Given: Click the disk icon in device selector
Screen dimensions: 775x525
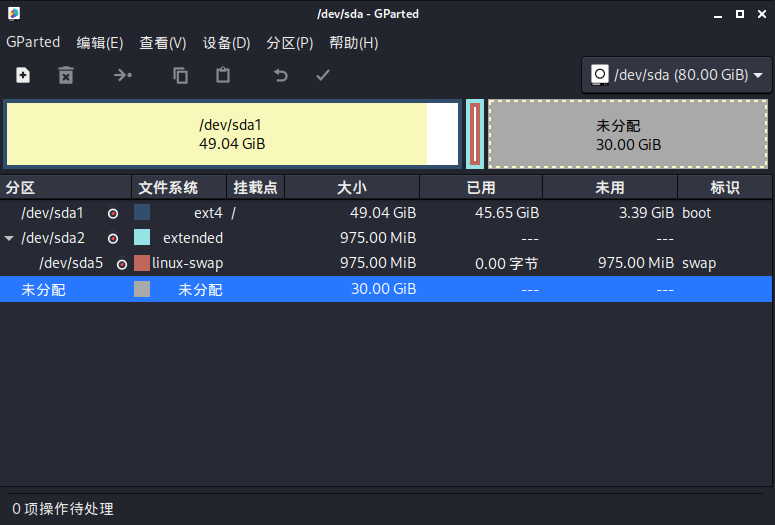Looking at the screenshot, I should pos(600,75).
